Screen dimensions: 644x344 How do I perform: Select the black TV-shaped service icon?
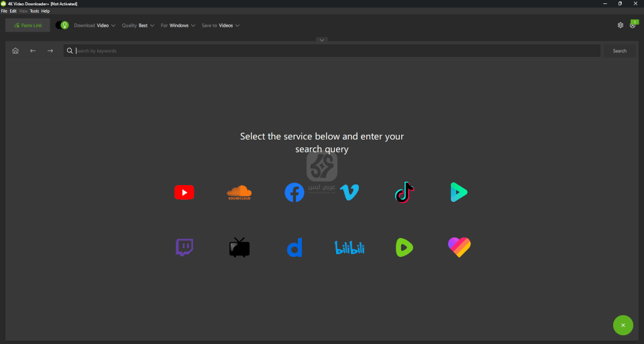point(239,247)
